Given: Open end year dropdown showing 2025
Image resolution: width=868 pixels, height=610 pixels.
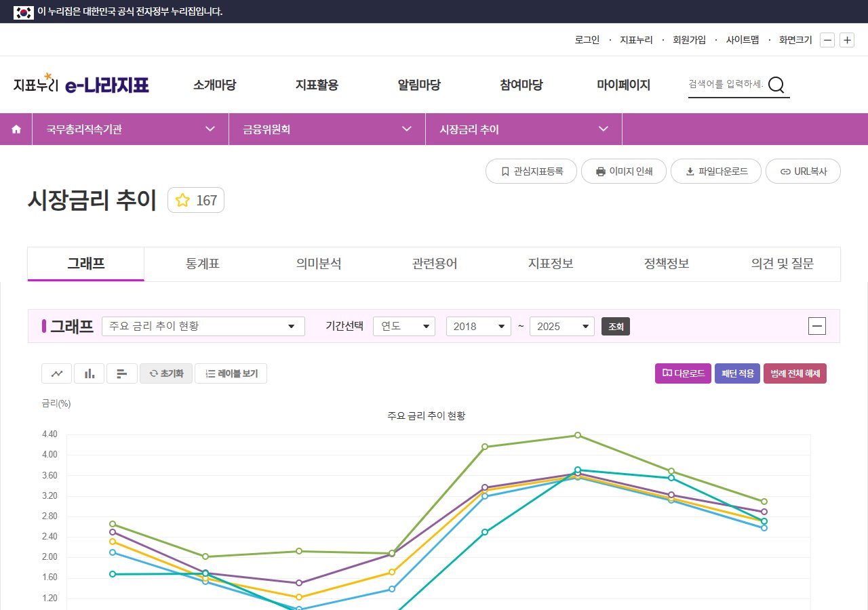Looking at the screenshot, I should pos(562,326).
